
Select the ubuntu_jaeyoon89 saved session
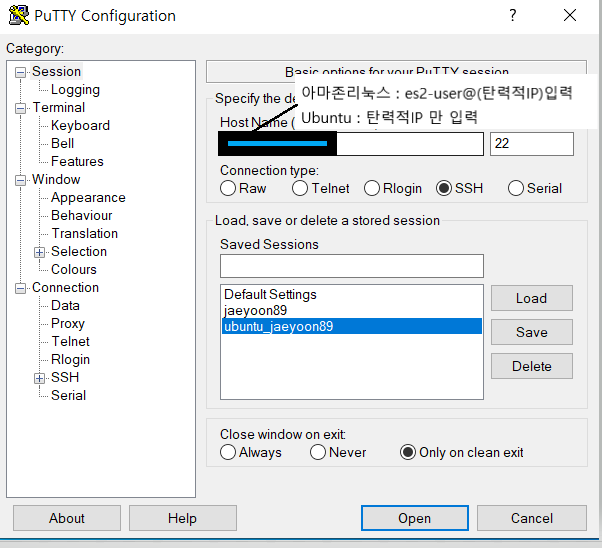point(352,326)
